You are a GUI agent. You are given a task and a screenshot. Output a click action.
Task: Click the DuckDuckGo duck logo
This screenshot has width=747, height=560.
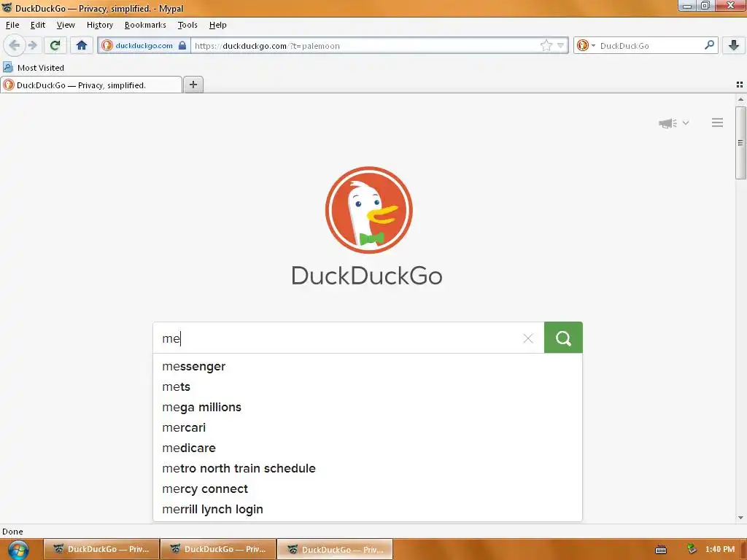[368, 209]
